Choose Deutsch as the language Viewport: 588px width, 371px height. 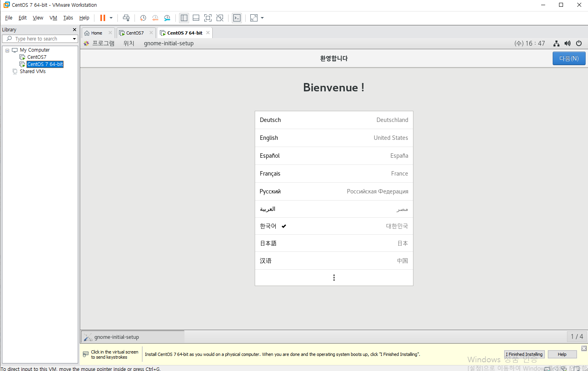pos(334,120)
